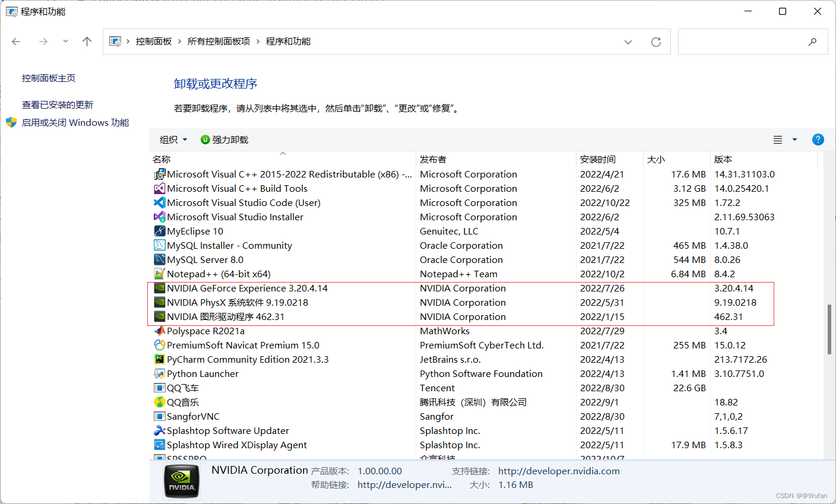Image resolution: width=836 pixels, height=504 pixels.
Task: Go up one level with up arrow
Action: [87, 42]
